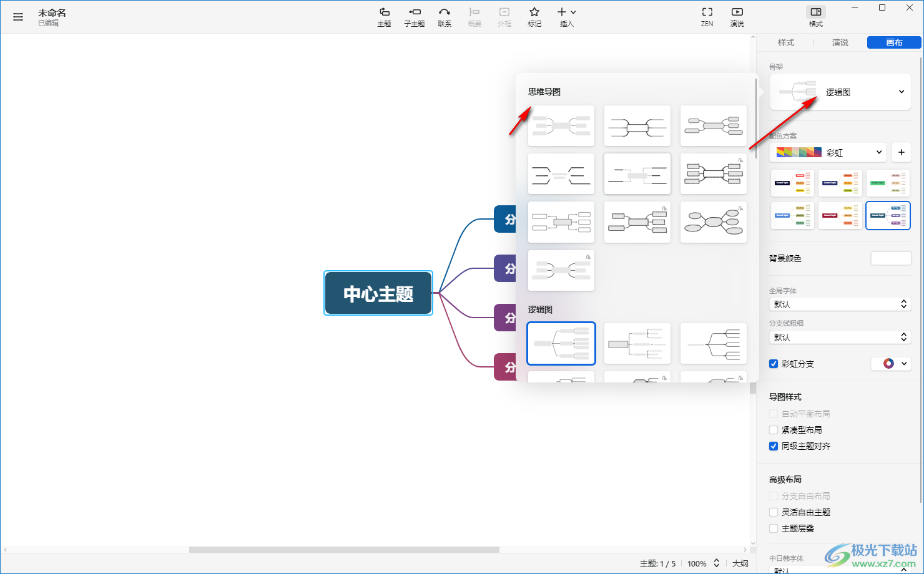
Task: Select first mind map skeleton in third row
Action: pos(561,222)
